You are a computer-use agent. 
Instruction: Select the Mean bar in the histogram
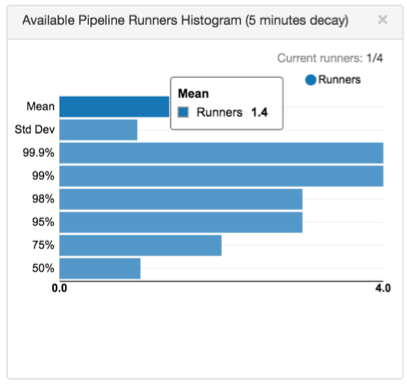click(114, 107)
